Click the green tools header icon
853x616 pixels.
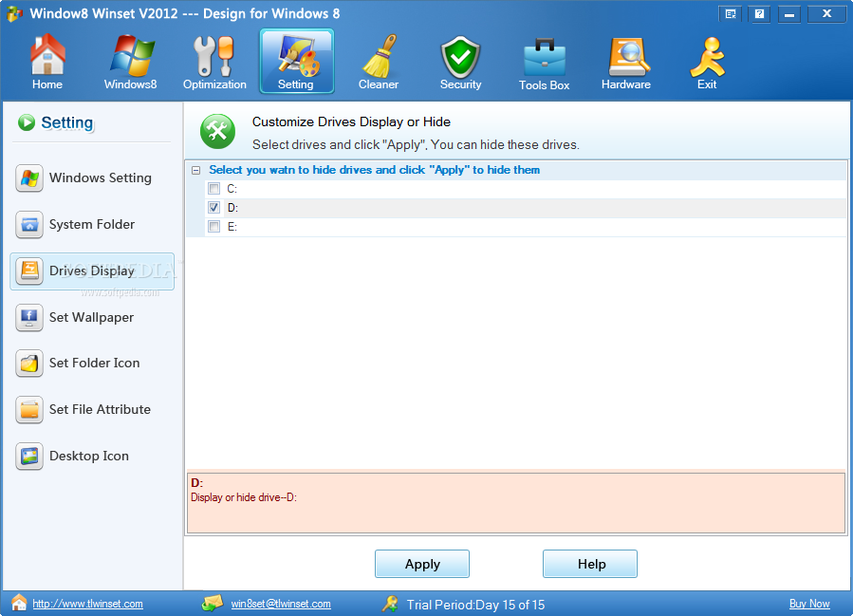tap(217, 131)
